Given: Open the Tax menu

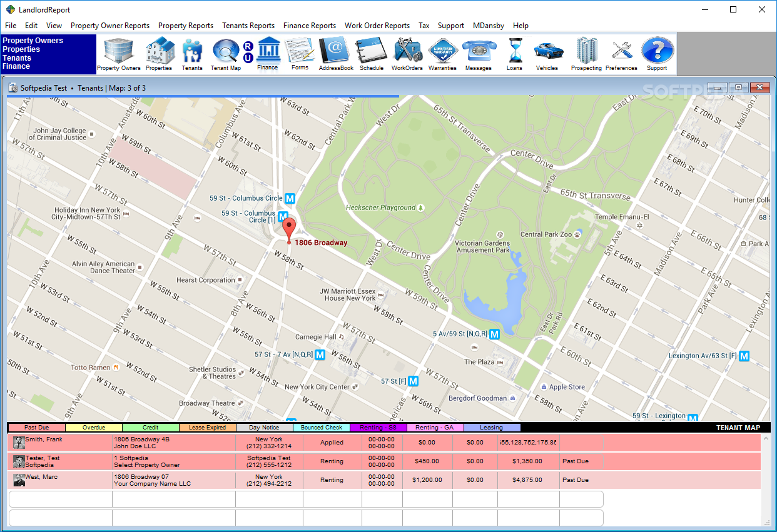Looking at the screenshot, I should (x=424, y=26).
